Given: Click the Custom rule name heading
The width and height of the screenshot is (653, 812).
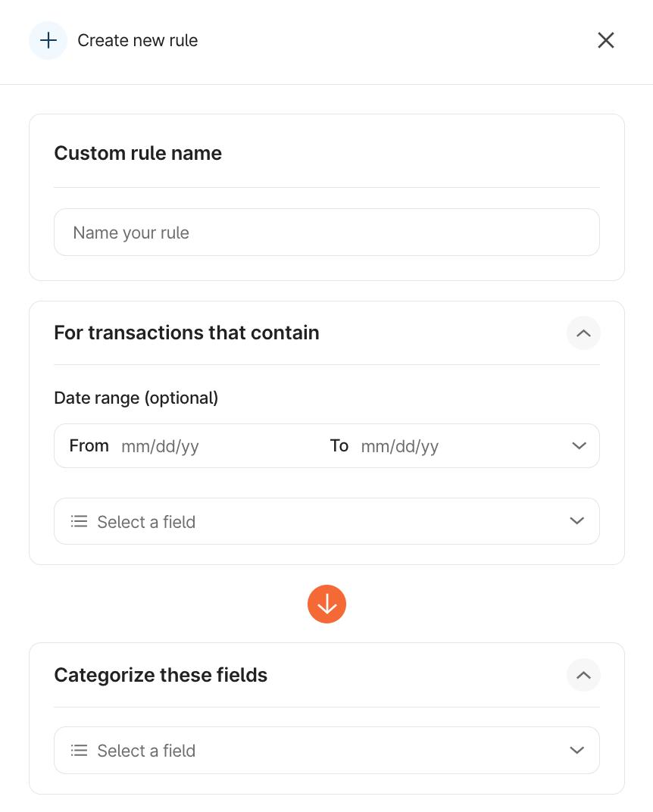Looking at the screenshot, I should pos(138,153).
